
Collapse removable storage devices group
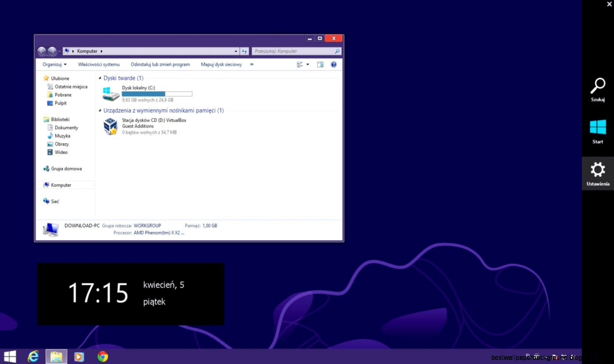coord(100,111)
